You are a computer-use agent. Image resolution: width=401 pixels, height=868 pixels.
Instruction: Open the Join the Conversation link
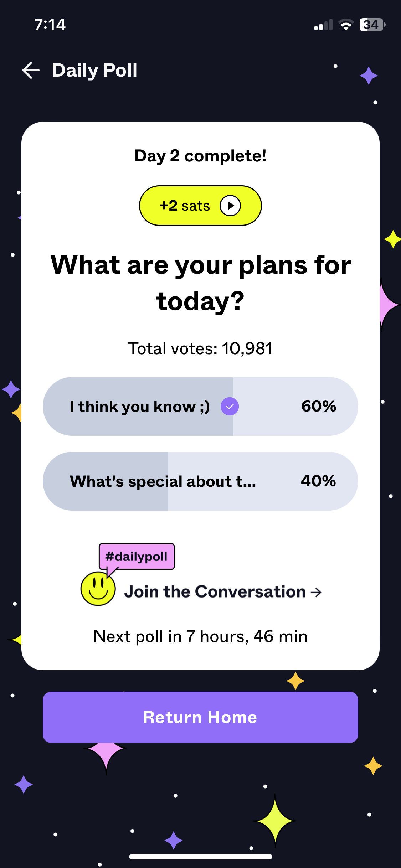[x=215, y=592]
